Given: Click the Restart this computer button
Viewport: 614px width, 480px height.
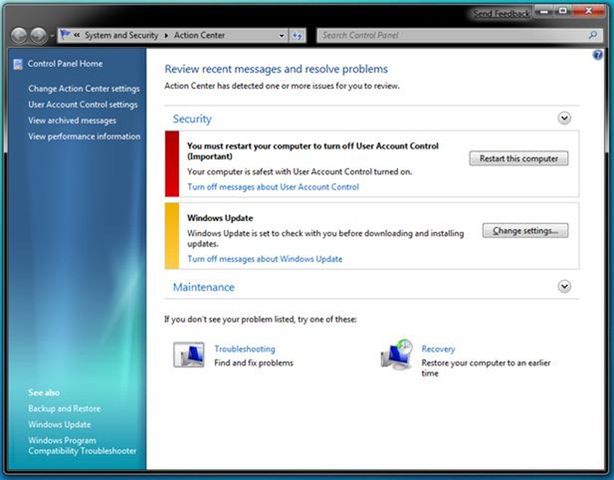Looking at the screenshot, I should click(519, 159).
